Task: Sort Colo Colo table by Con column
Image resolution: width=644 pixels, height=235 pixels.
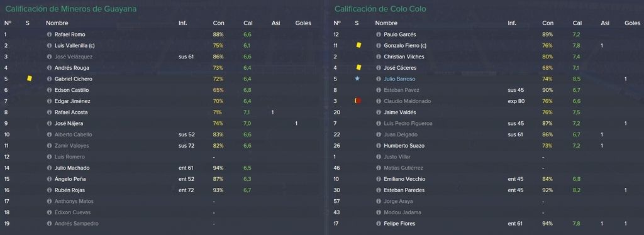Action: point(548,23)
